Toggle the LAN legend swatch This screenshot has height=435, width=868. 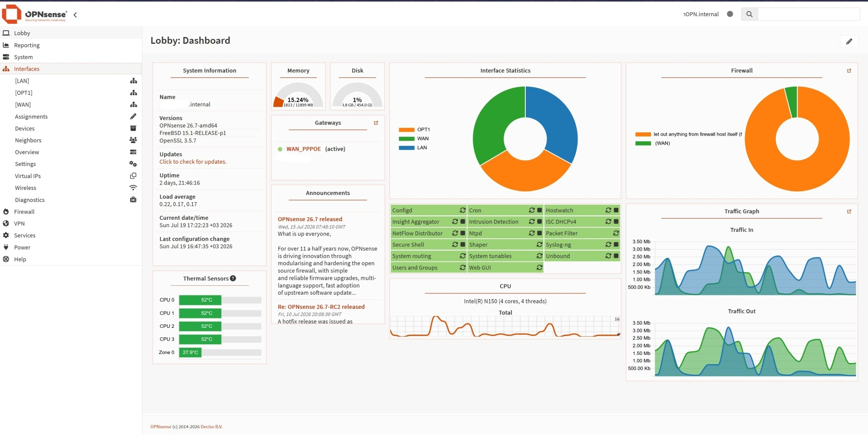[406, 148]
